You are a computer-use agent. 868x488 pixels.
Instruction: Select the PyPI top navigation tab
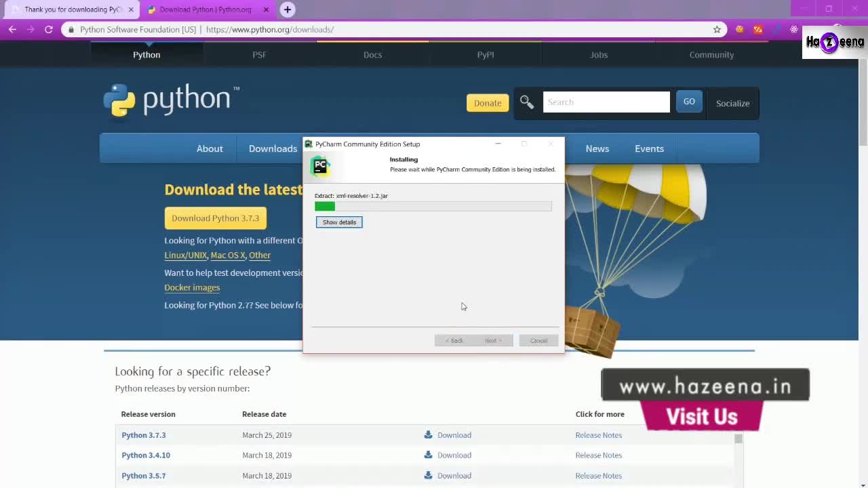pyautogui.click(x=486, y=55)
